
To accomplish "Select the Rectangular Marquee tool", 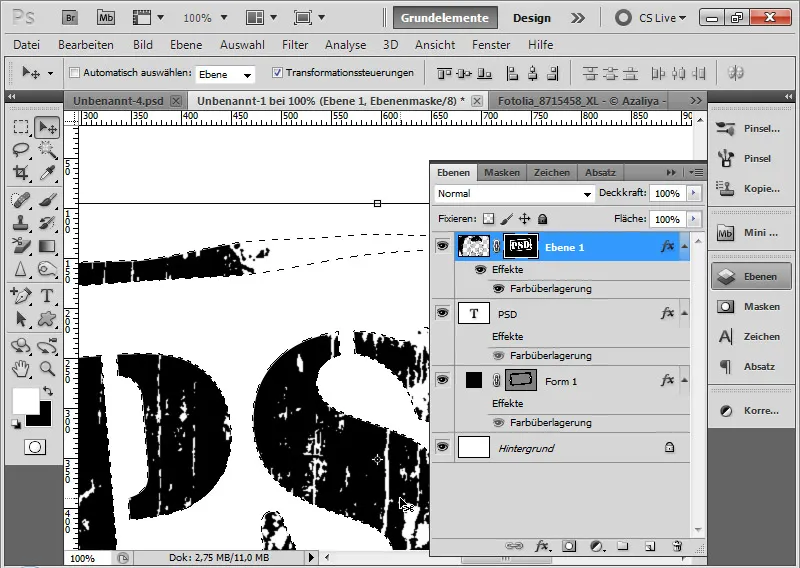I will 21,127.
